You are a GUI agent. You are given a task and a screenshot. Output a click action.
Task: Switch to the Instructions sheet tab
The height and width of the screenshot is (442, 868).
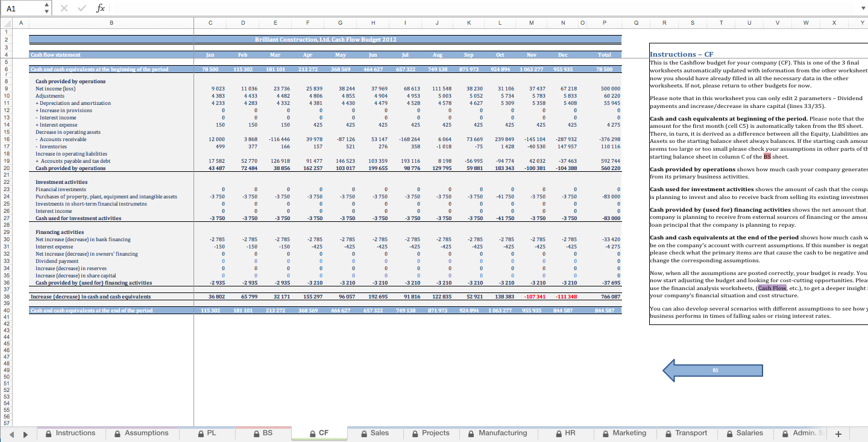point(70,433)
